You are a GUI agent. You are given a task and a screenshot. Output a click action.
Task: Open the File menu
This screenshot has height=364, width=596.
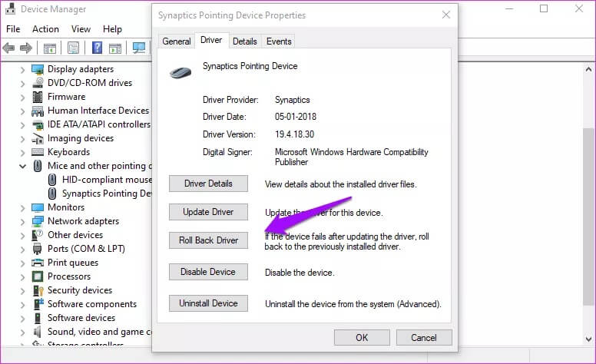tap(13, 29)
